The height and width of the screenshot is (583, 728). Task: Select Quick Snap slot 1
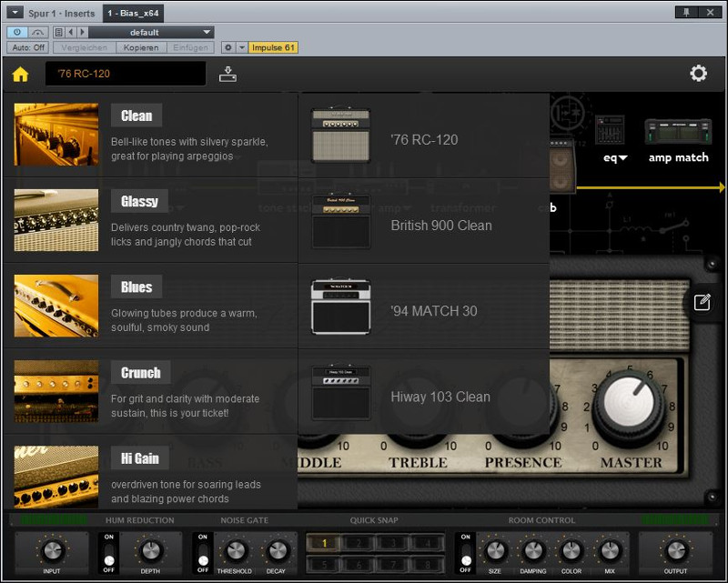[324, 543]
